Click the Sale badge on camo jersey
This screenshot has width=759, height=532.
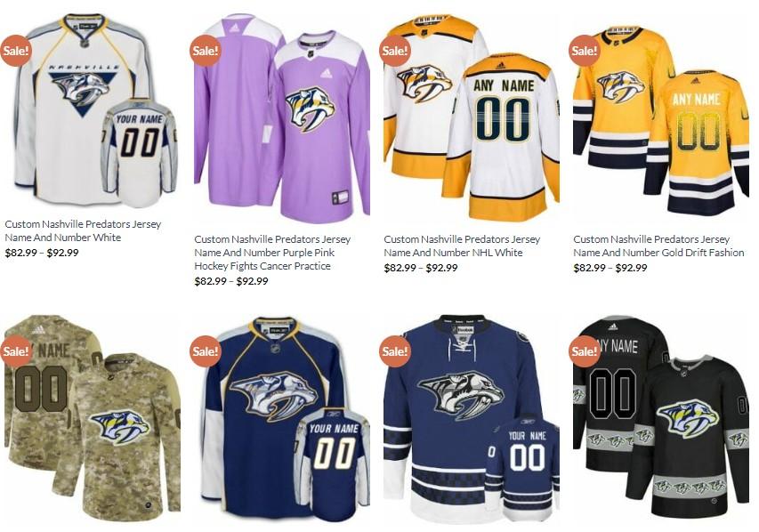coord(15,351)
